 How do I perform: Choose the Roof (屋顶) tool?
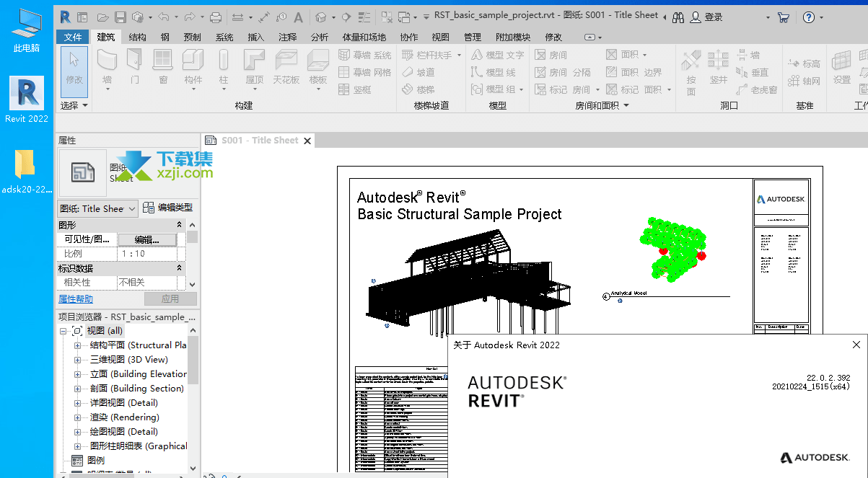tap(255, 70)
